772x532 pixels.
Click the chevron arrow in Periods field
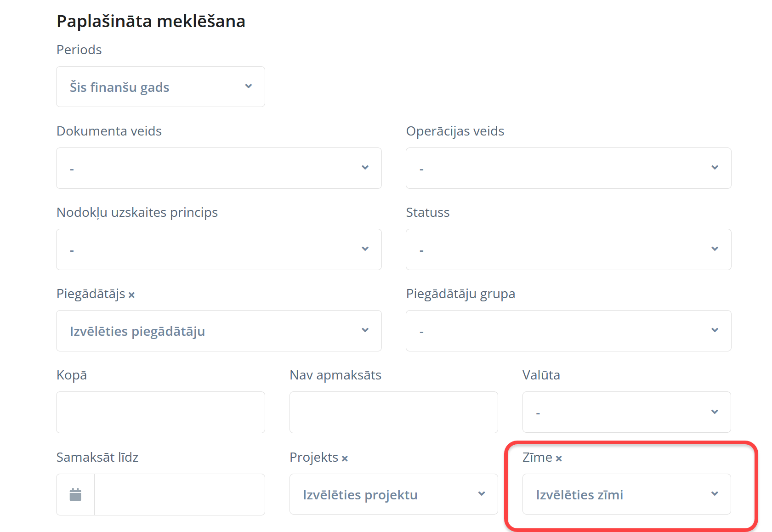point(249,86)
